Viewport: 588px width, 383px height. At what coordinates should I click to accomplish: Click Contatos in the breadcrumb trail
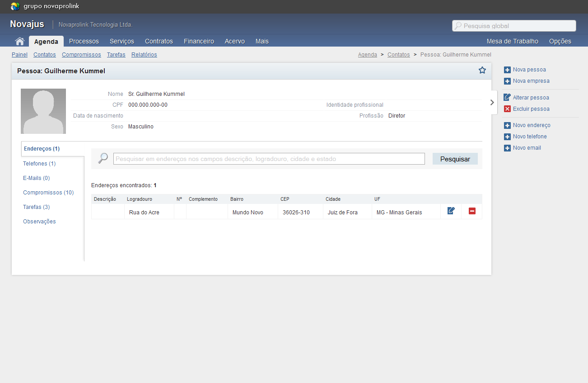click(398, 55)
